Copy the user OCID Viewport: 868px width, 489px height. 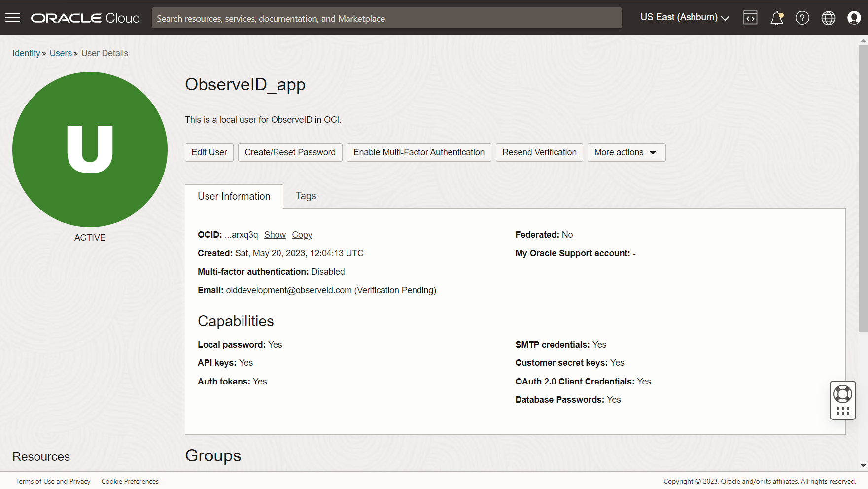[302, 235]
